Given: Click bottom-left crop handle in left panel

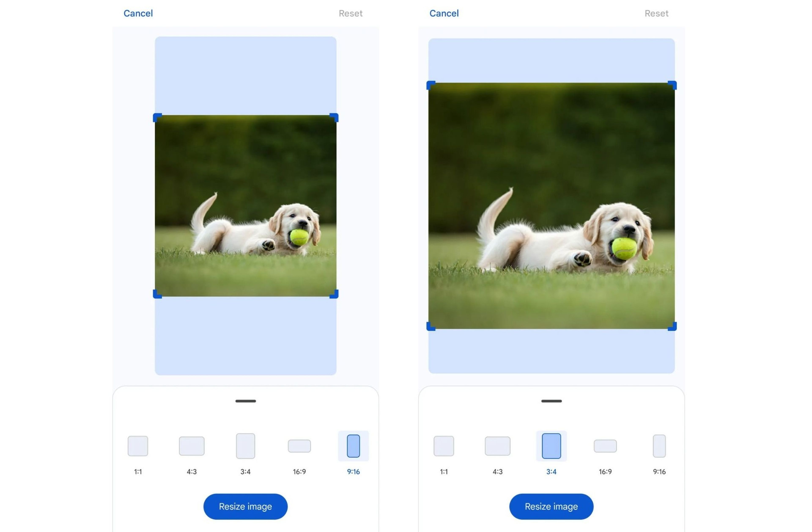Looking at the screenshot, I should click(157, 294).
